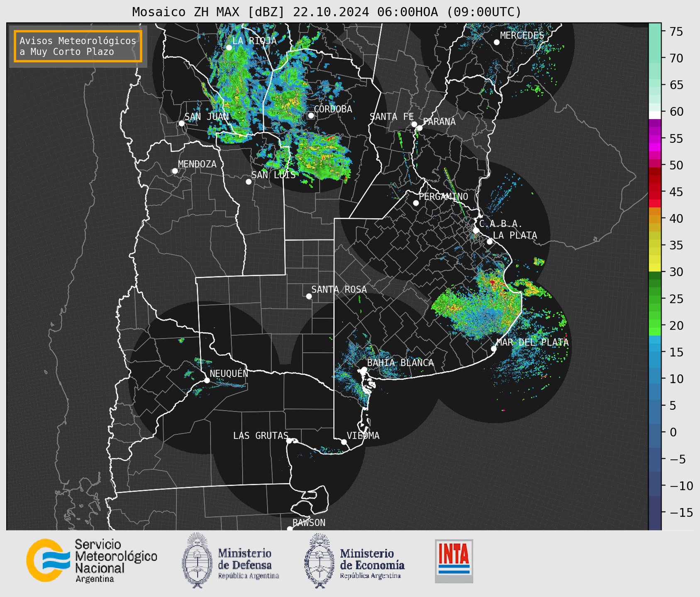The width and height of the screenshot is (700, 597).
Task: Click the LA RIOJA city marker dot
Action: coord(229,48)
